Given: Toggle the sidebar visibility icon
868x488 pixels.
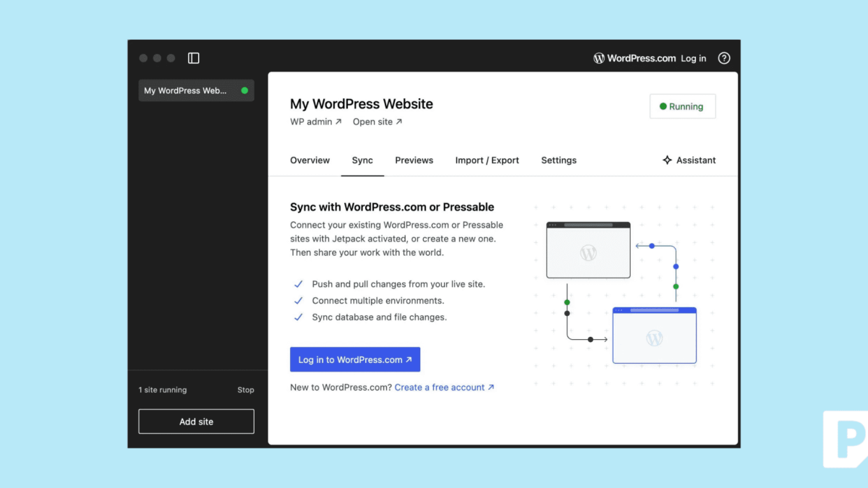Looking at the screenshot, I should pyautogui.click(x=193, y=58).
